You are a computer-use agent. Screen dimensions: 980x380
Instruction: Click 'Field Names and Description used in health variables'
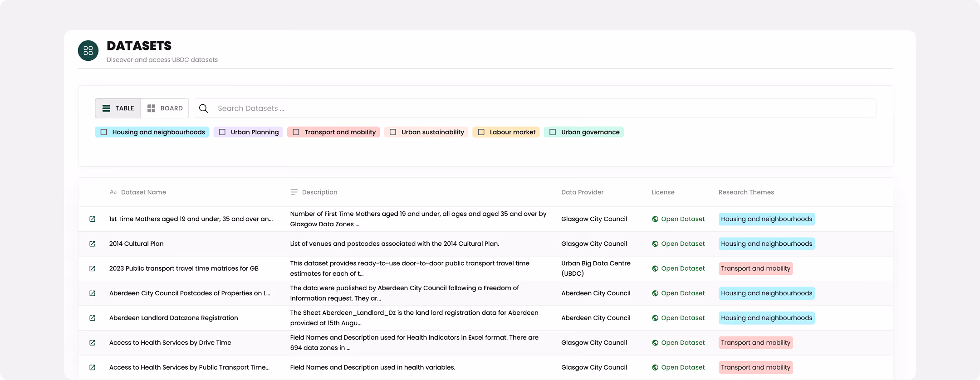pyautogui.click(x=373, y=367)
